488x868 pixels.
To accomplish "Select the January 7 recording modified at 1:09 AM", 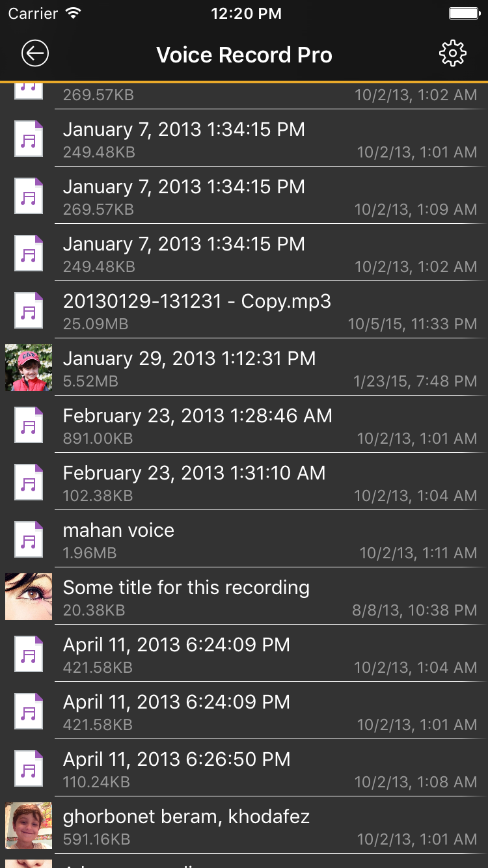I will pos(260,196).
